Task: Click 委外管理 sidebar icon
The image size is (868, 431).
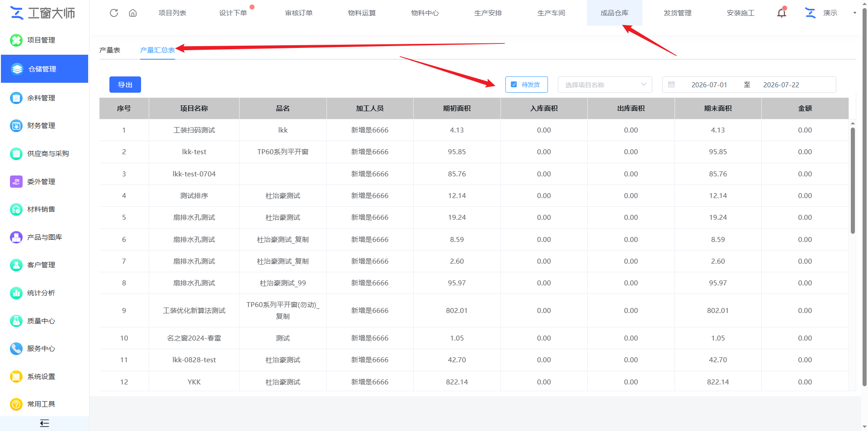Action: pos(16,181)
